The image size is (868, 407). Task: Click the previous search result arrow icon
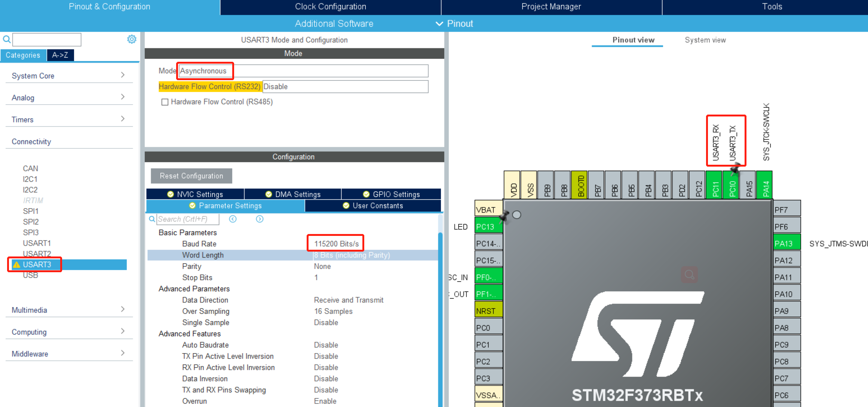point(233,219)
